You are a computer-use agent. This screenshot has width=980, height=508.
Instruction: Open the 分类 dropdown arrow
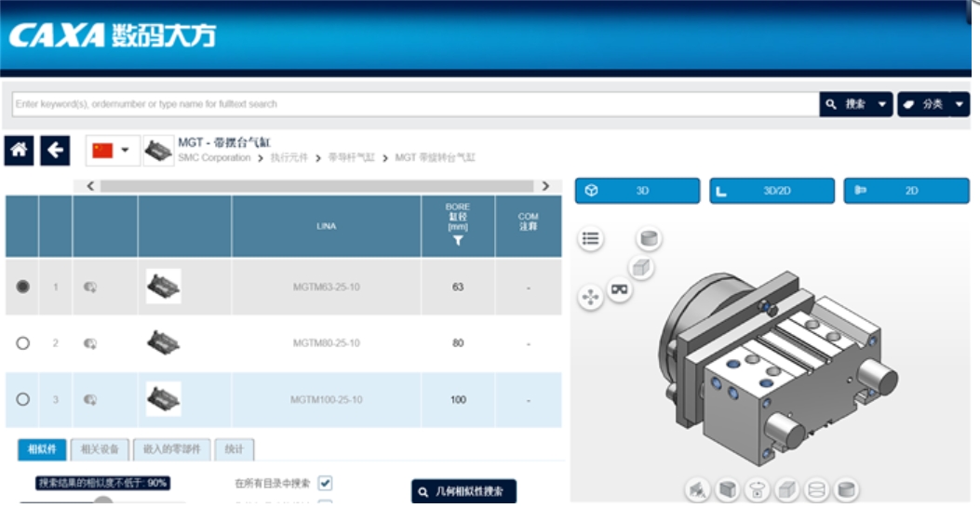click(960, 104)
